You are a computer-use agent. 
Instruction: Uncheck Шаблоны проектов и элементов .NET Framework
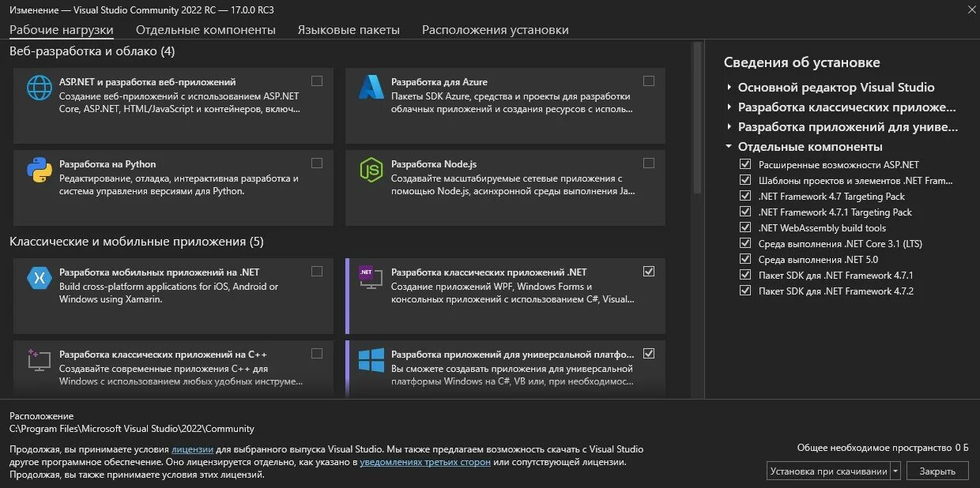pos(744,180)
